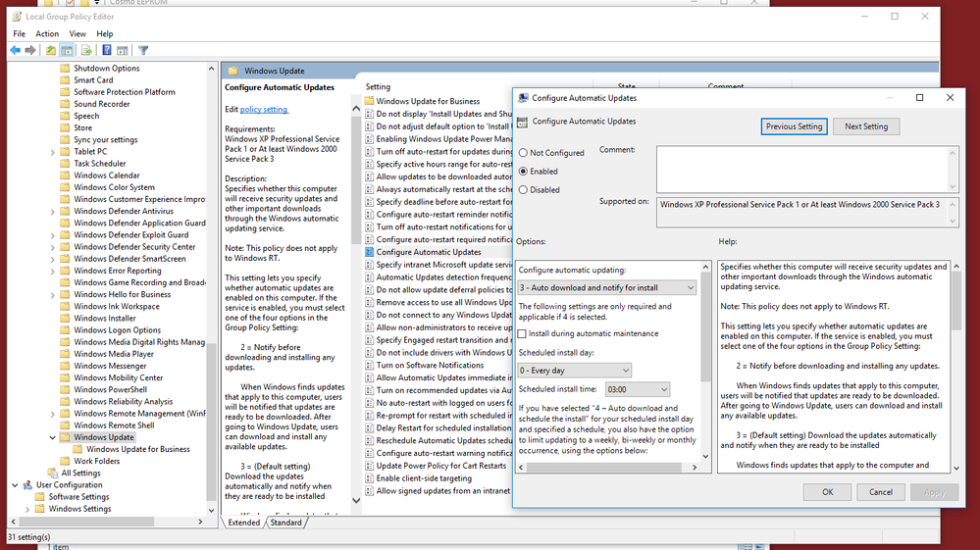Screen dimensions: 980x550
Task: Click the policy icon beside the dialog heading
Action: (x=523, y=123)
